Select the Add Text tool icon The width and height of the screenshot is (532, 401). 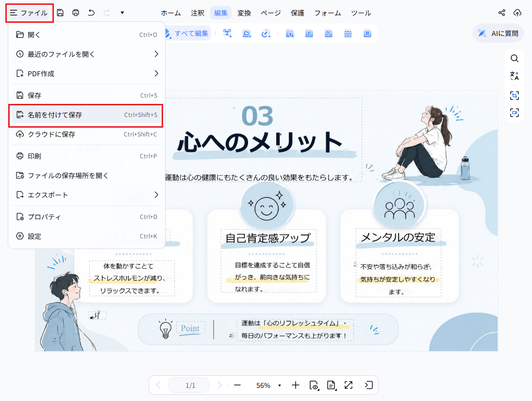(x=227, y=33)
